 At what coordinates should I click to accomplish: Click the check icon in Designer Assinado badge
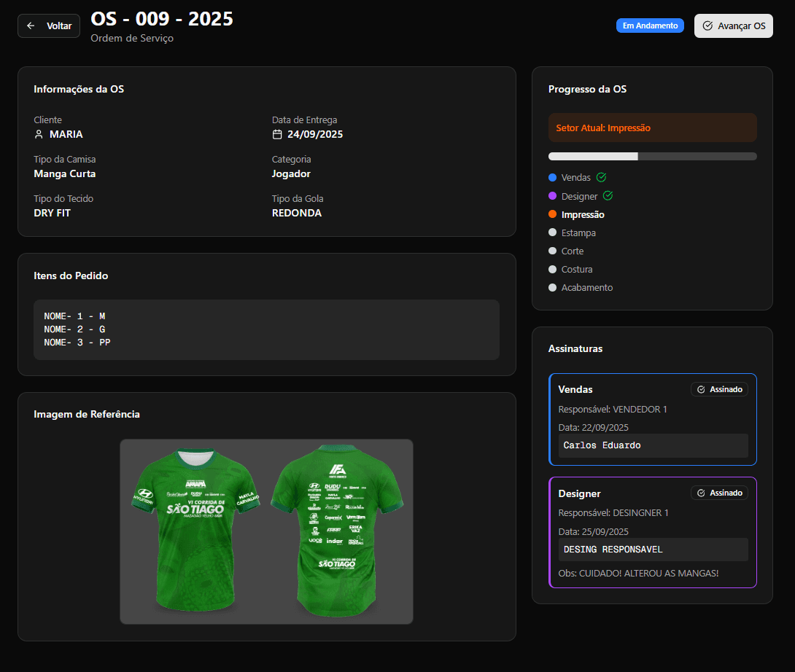701,493
